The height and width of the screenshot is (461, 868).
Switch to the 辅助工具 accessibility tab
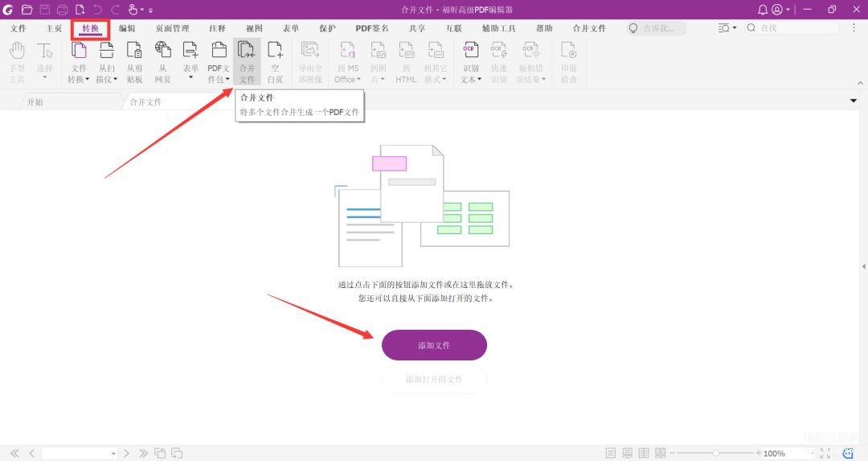coord(498,28)
